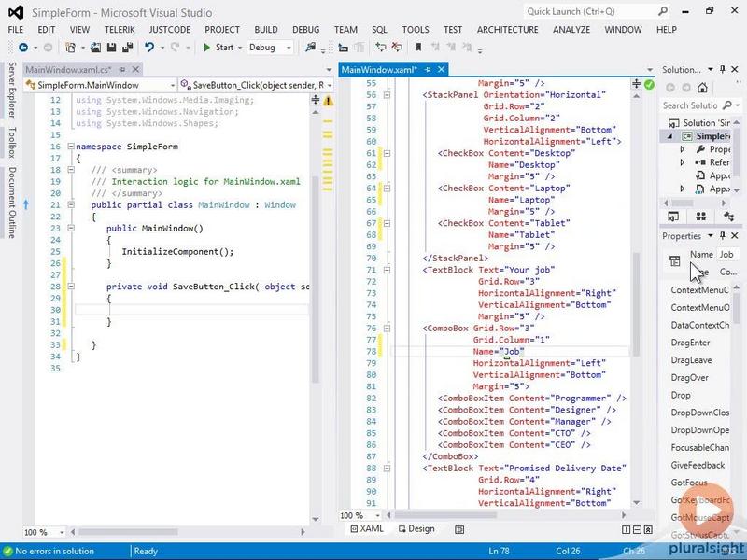747x560 pixels.
Task: Open the BUILD menu
Action: 266,30
